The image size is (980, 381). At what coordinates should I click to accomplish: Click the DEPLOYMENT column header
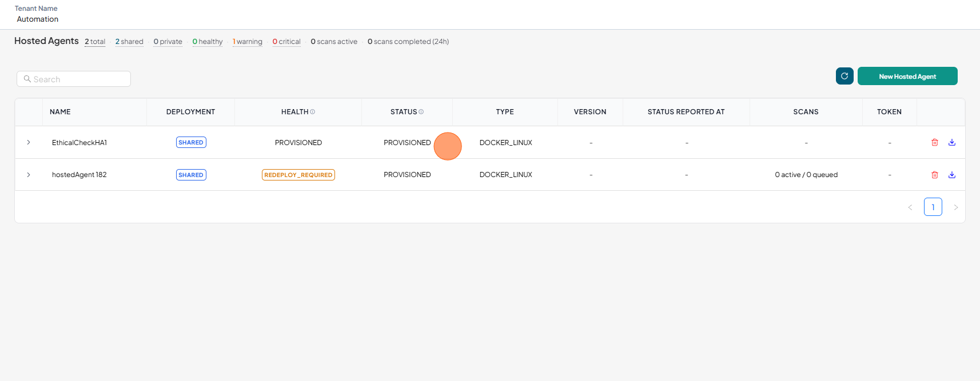(190, 112)
